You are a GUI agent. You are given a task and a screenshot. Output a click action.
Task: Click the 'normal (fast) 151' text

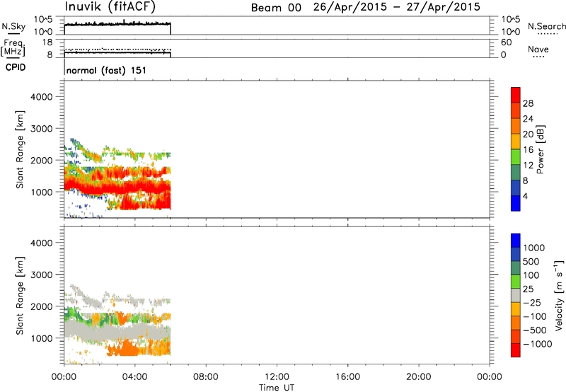107,70
